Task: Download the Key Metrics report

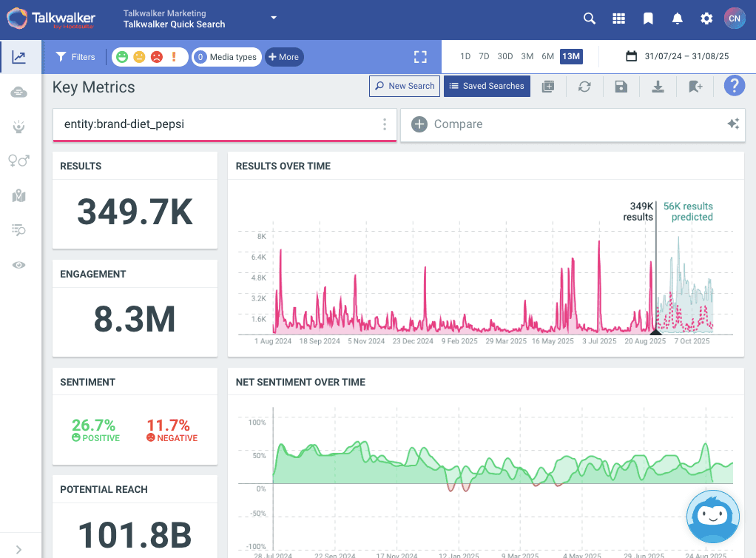Action: click(658, 87)
